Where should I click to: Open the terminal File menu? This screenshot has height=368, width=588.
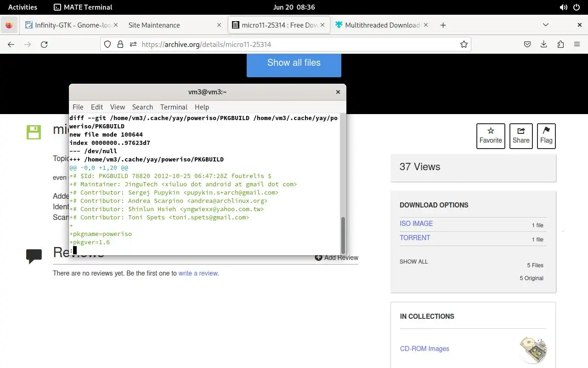[x=78, y=107]
